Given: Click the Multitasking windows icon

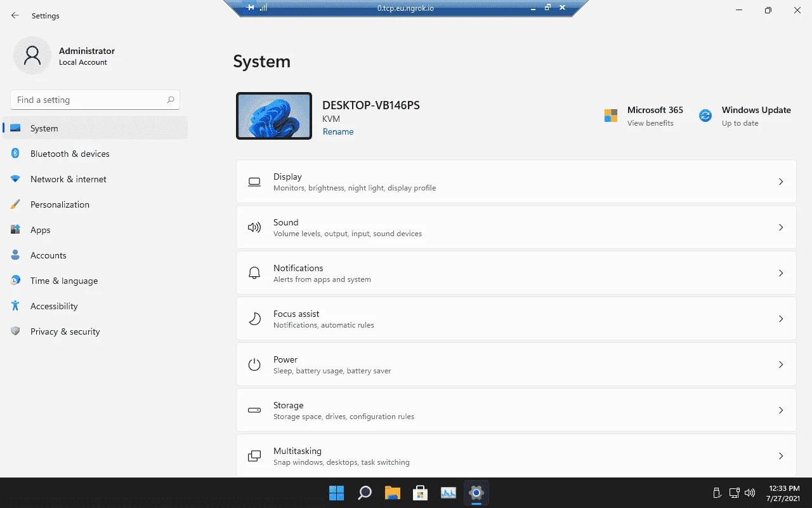Looking at the screenshot, I should pos(254,456).
